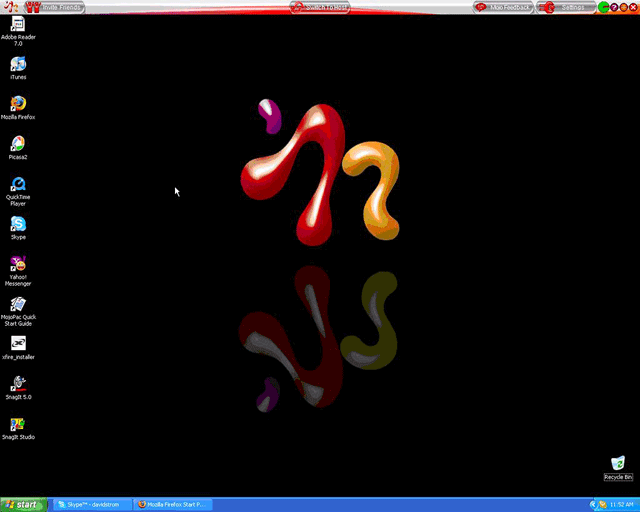This screenshot has width=640, height=512.
Task: Click the orange system tray icon
Action: coord(602,505)
